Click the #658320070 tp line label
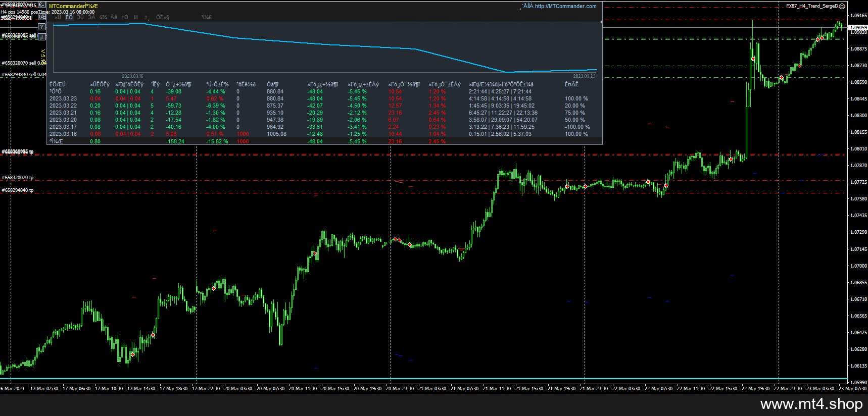868x416 pixels. coord(18,178)
